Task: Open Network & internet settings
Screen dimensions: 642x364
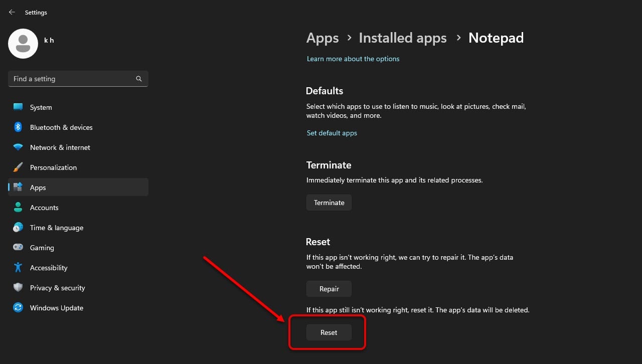Action: pyautogui.click(x=78, y=147)
